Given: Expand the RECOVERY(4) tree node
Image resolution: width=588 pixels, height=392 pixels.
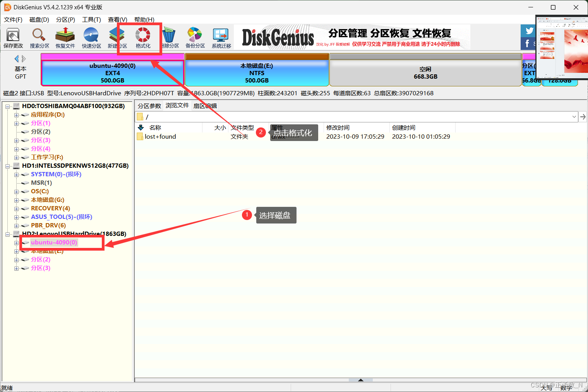Looking at the screenshot, I should [x=16, y=208].
